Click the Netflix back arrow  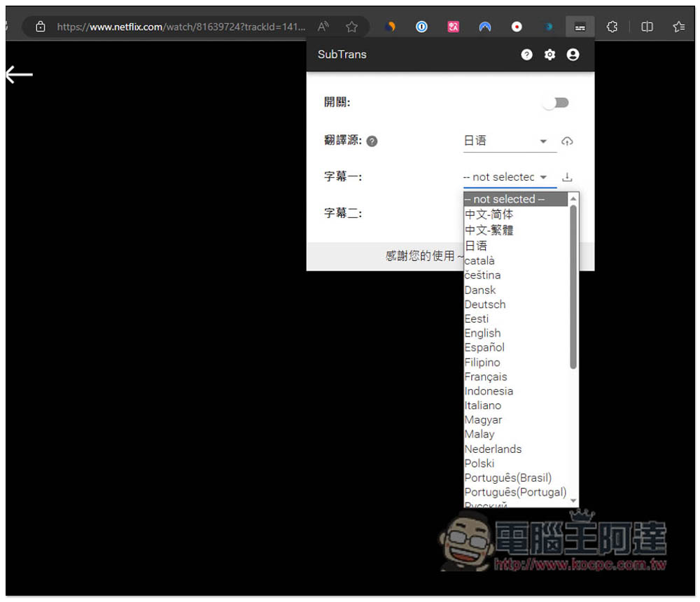pyautogui.click(x=19, y=75)
